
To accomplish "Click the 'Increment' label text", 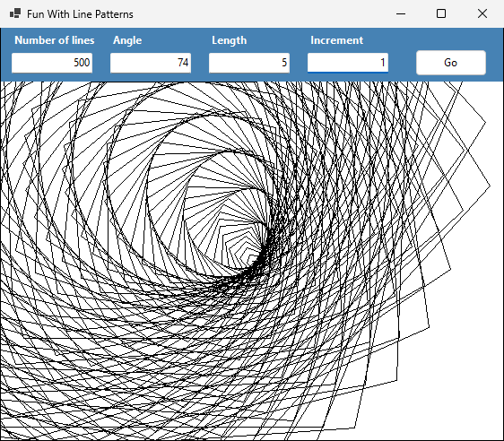I will 336,40.
